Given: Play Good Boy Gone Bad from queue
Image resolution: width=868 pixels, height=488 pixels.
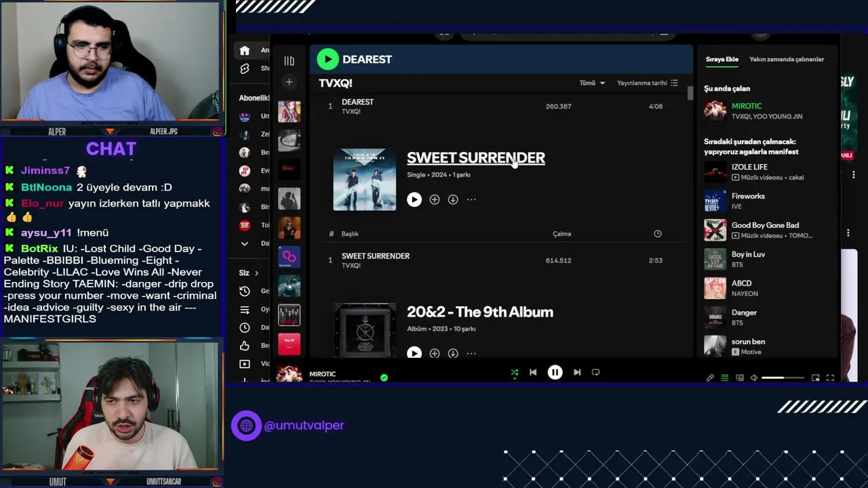Looking at the screenshot, I should (766, 230).
